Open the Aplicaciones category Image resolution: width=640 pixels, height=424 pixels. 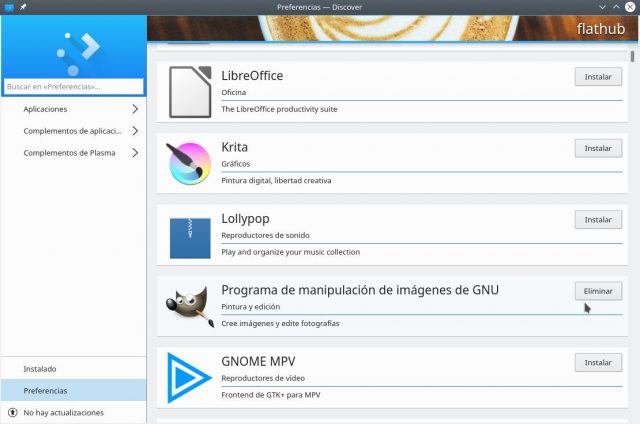click(73, 109)
